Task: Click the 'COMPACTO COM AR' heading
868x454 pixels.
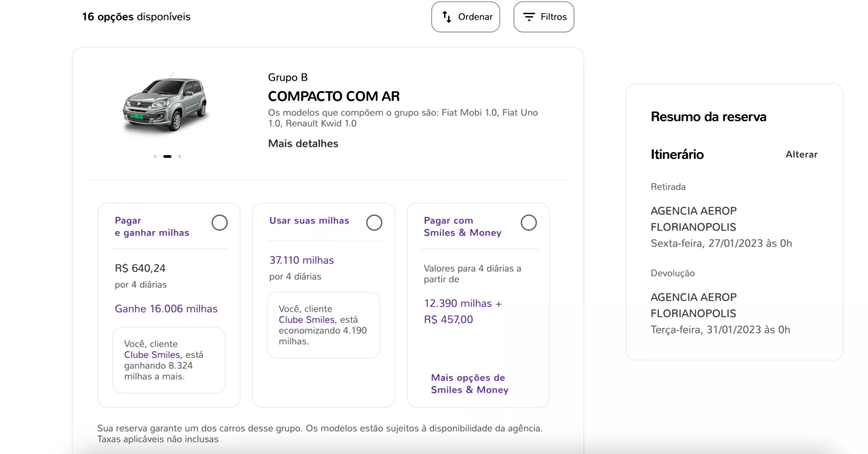Action: (x=334, y=97)
